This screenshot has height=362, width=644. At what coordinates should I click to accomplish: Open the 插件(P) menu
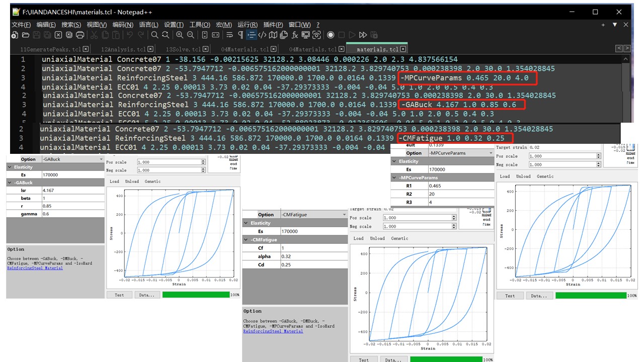pyautogui.click(x=274, y=25)
